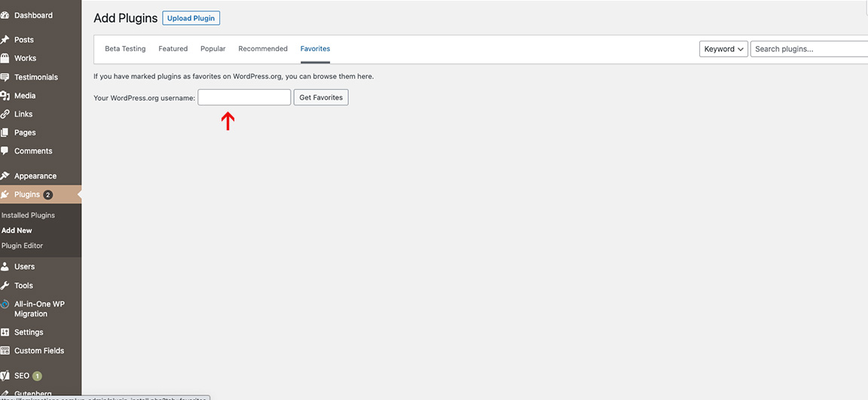Open the SEO menu label
Screen dimensions: 868x400
pyautogui.click(x=22, y=376)
